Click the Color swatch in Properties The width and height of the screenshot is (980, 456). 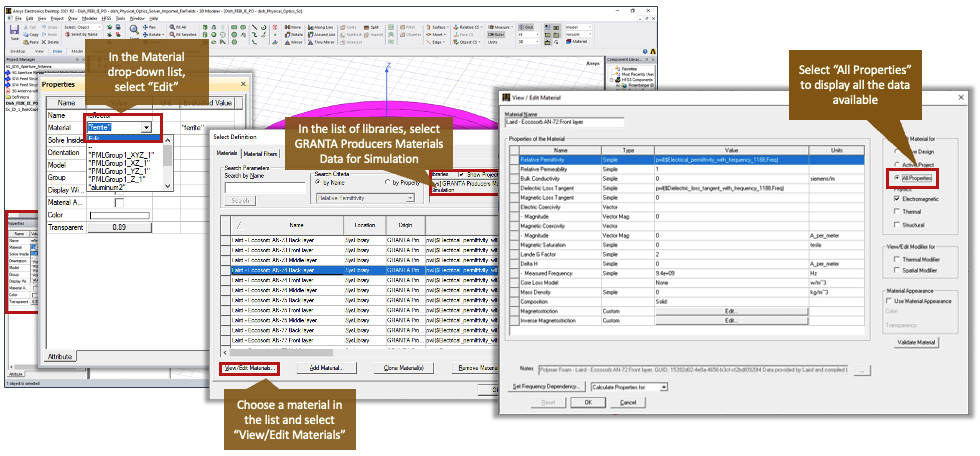click(118, 214)
